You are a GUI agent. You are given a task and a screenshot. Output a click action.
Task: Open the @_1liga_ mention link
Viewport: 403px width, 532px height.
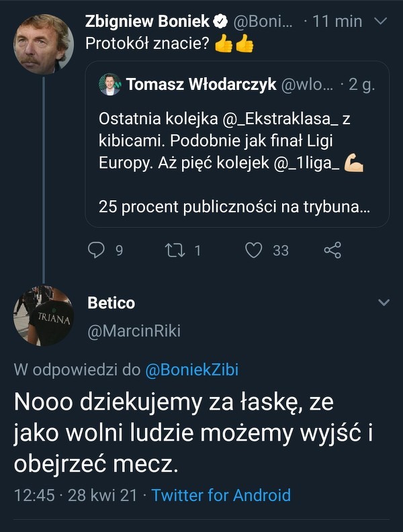306,164
